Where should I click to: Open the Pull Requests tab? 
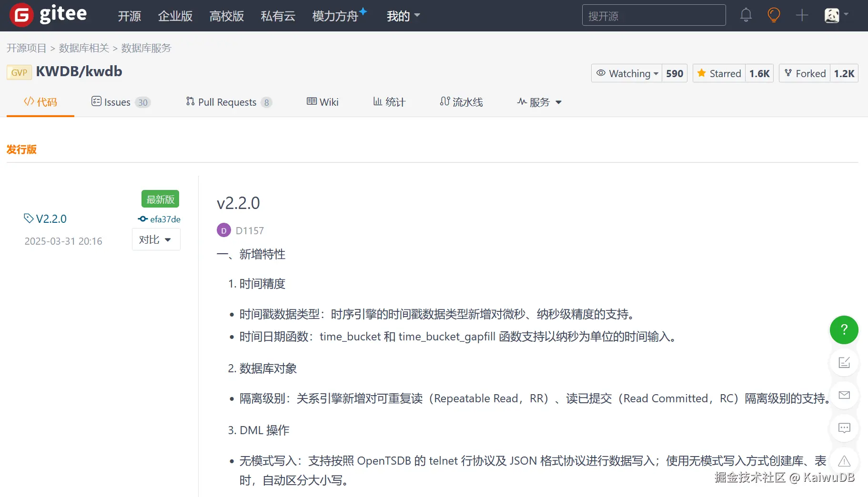coord(229,102)
